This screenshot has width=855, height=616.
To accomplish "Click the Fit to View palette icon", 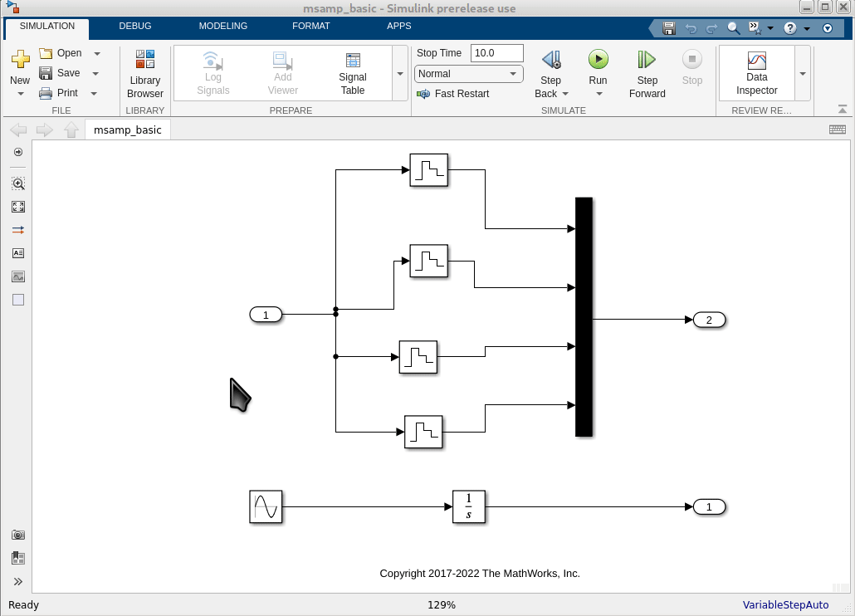I will pos(18,207).
